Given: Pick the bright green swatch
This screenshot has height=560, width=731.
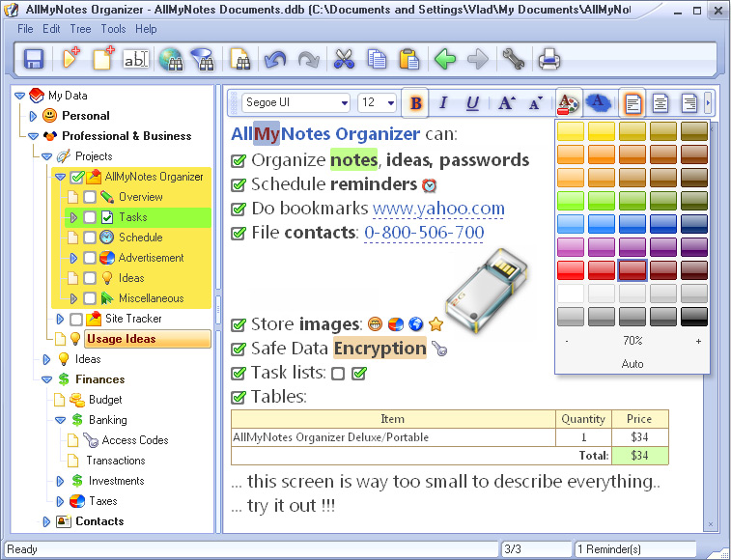Looking at the screenshot, I should click(x=570, y=201).
